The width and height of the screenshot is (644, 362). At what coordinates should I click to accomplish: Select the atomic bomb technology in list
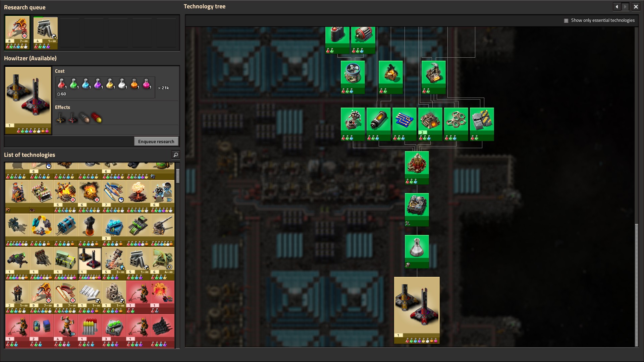(138, 193)
